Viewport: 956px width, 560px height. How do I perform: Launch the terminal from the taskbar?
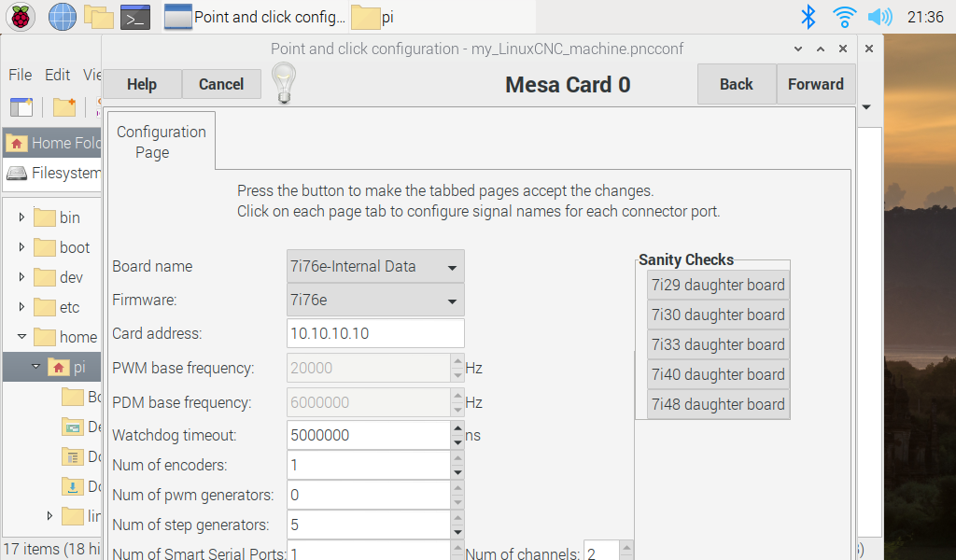135,17
